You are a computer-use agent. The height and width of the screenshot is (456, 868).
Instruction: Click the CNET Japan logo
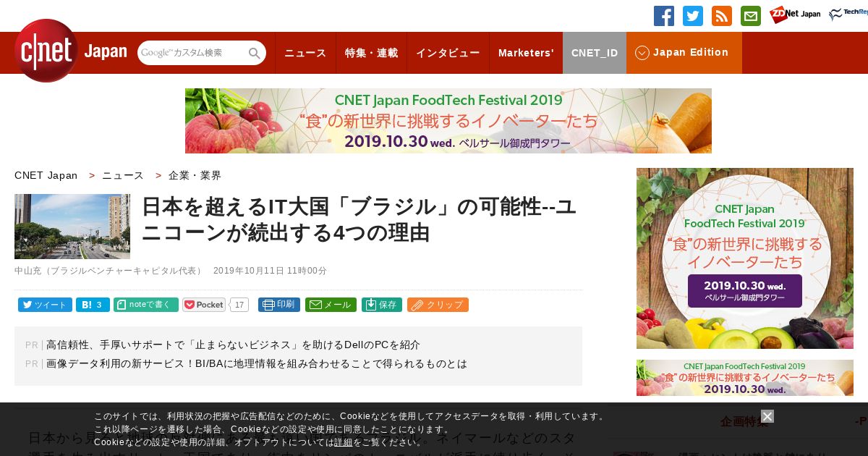pos(70,51)
